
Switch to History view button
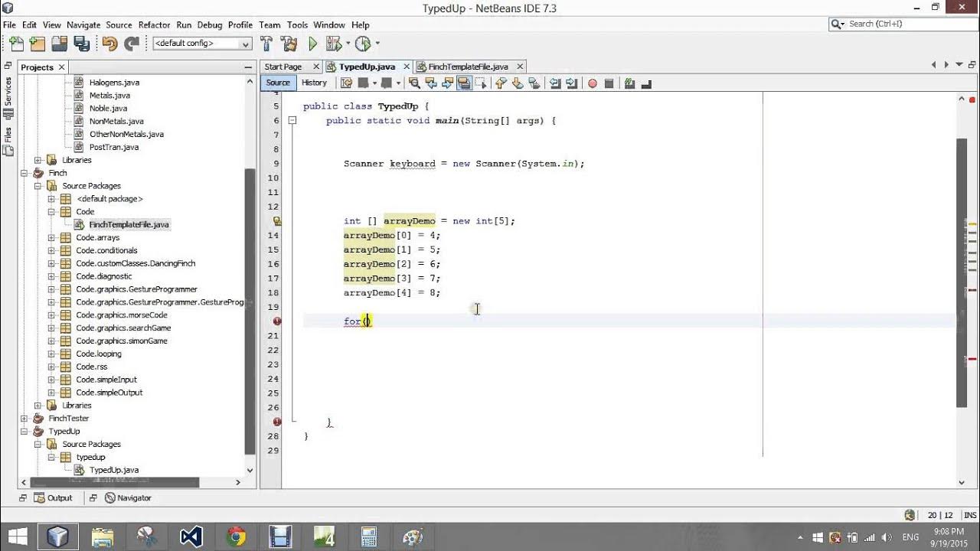point(314,83)
